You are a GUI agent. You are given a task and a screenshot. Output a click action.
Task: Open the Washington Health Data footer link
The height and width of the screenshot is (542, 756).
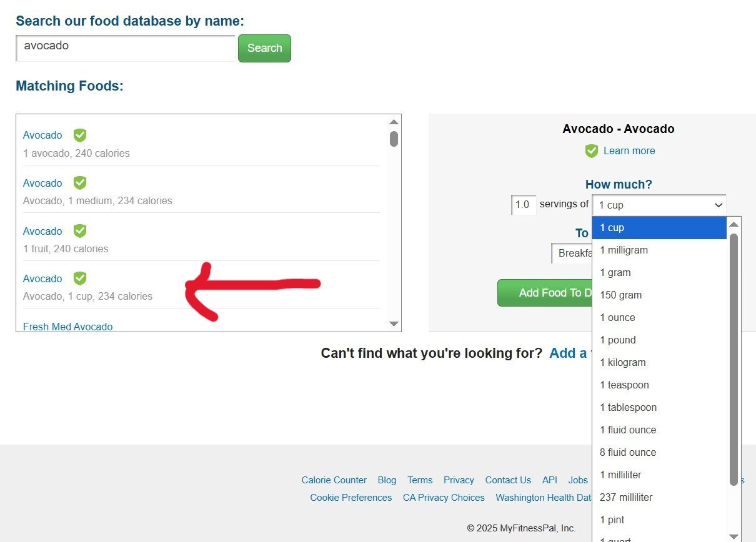(x=544, y=498)
